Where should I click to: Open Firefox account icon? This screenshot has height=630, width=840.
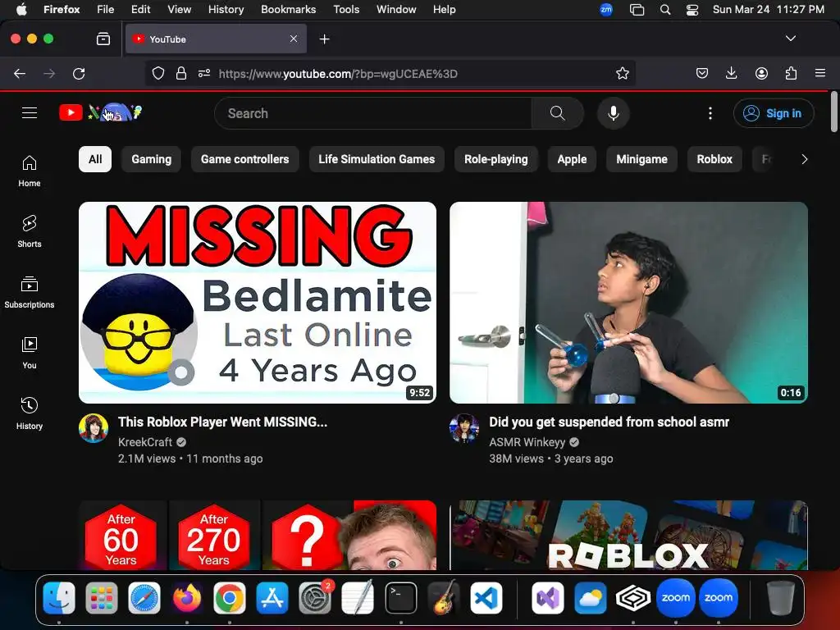[x=761, y=73]
